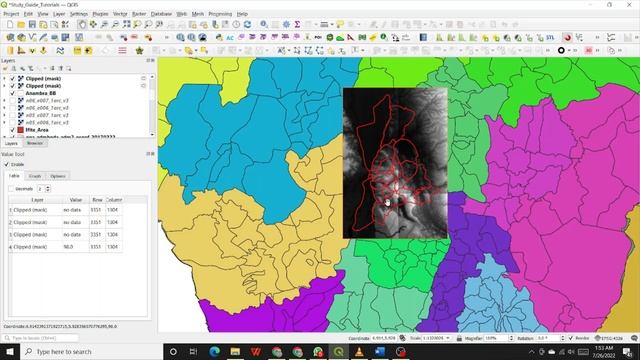Toggle the Render checkbox in status bar
This screenshot has width=640, height=360.
pyautogui.click(x=571, y=338)
